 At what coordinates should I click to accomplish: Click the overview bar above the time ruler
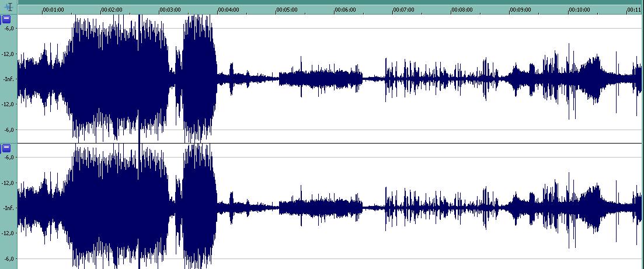tap(327, 2)
